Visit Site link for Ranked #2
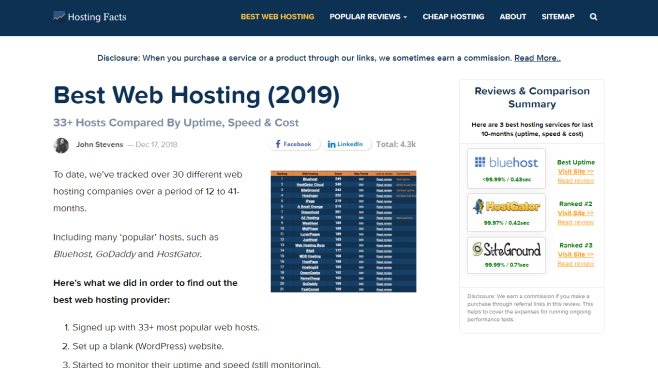Screen dimensions: 658x368 click(x=576, y=213)
